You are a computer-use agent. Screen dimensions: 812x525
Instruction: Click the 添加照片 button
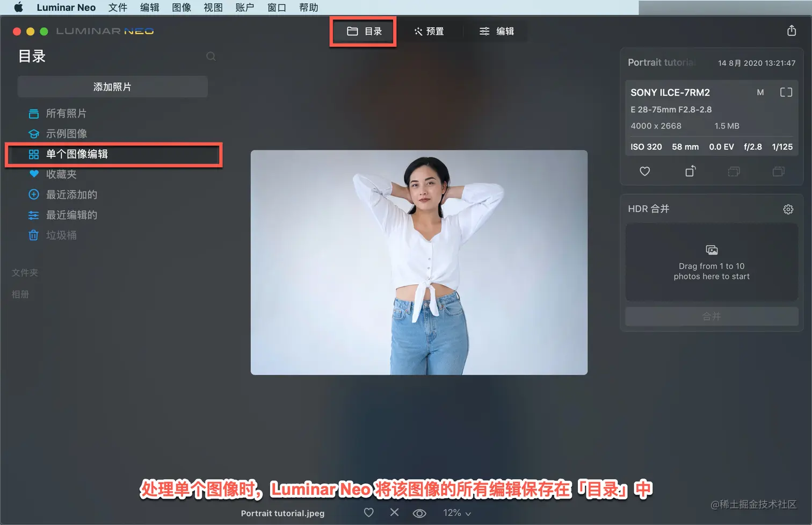(112, 87)
